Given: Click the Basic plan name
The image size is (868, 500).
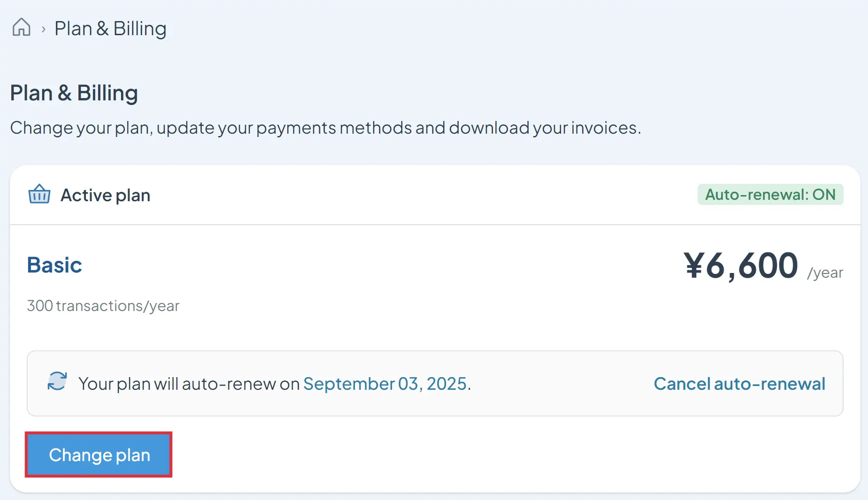Looking at the screenshot, I should pyautogui.click(x=54, y=265).
